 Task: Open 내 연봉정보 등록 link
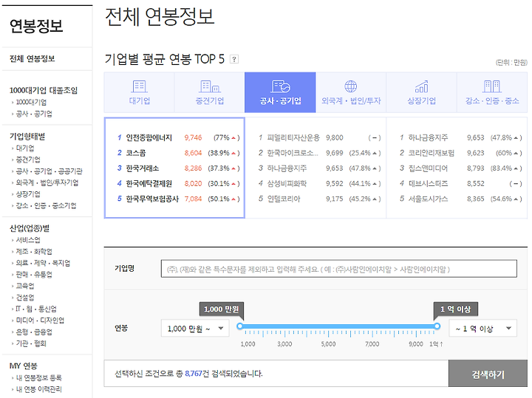[39, 377]
